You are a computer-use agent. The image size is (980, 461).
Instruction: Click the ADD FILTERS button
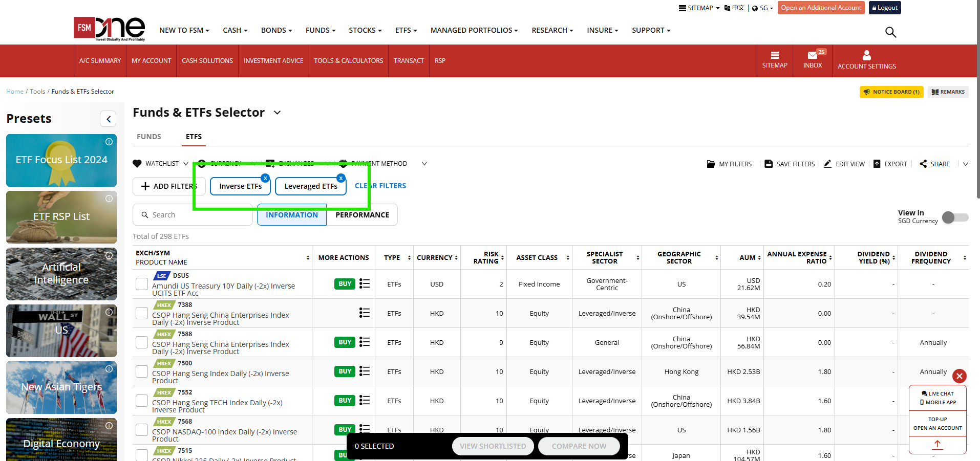[x=169, y=186]
